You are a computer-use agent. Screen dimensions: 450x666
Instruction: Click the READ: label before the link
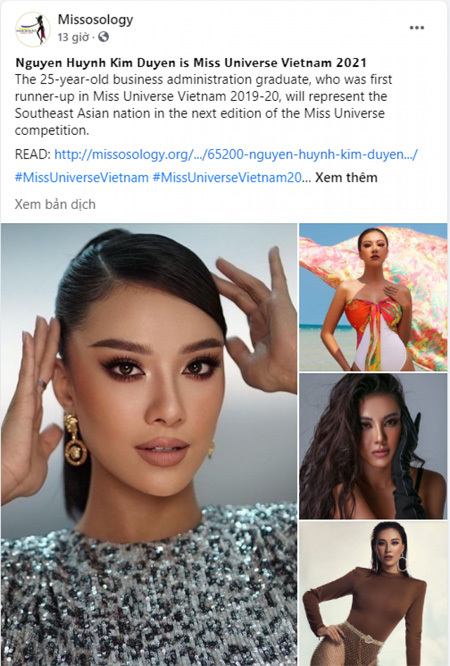pyautogui.click(x=33, y=154)
